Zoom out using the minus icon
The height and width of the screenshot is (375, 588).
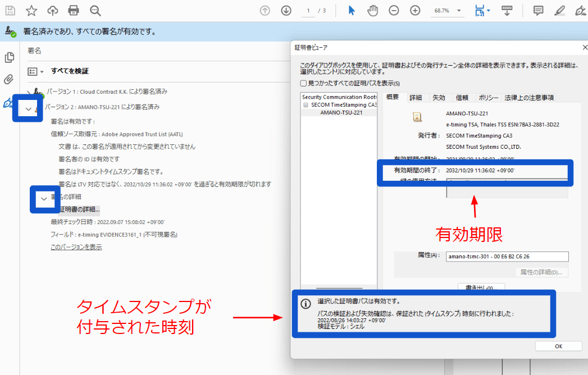394,10
